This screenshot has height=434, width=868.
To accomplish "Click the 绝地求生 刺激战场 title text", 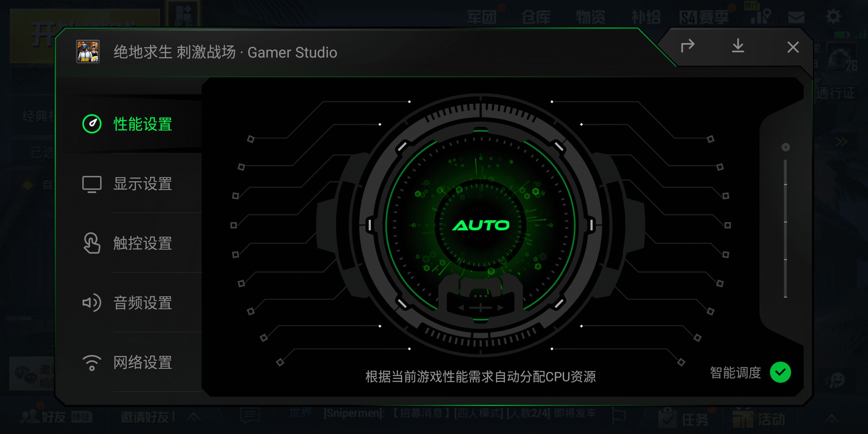I will click(174, 52).
